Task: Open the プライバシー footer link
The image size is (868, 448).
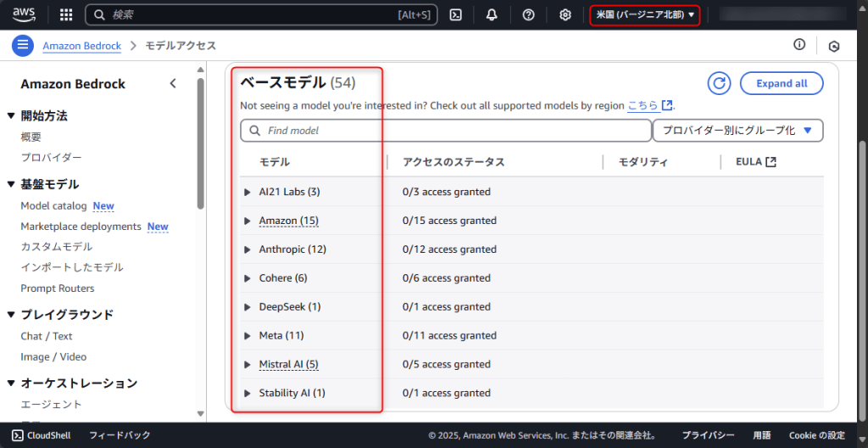Action: (708, 435)
